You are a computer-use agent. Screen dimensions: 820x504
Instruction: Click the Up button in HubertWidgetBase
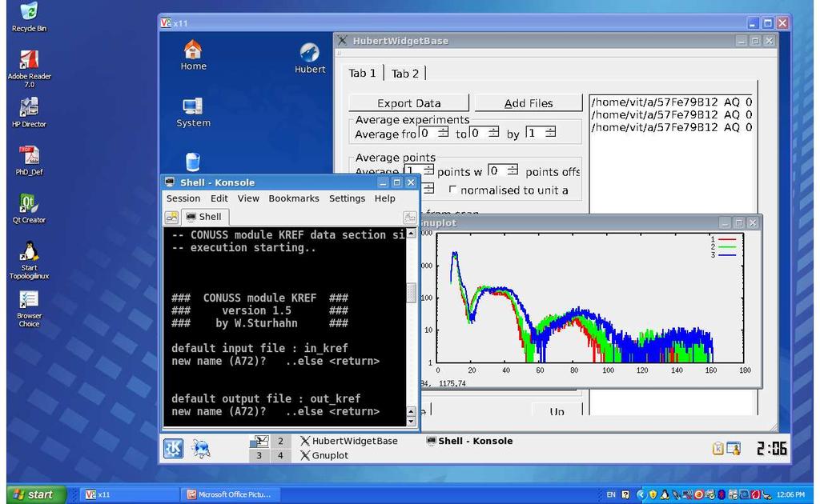(557, 410)
